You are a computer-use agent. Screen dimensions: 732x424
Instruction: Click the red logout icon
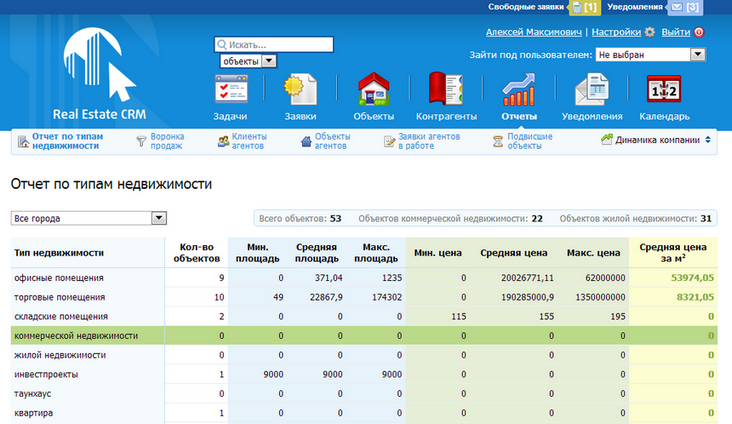pyautogui.click(x=699, y=32)
